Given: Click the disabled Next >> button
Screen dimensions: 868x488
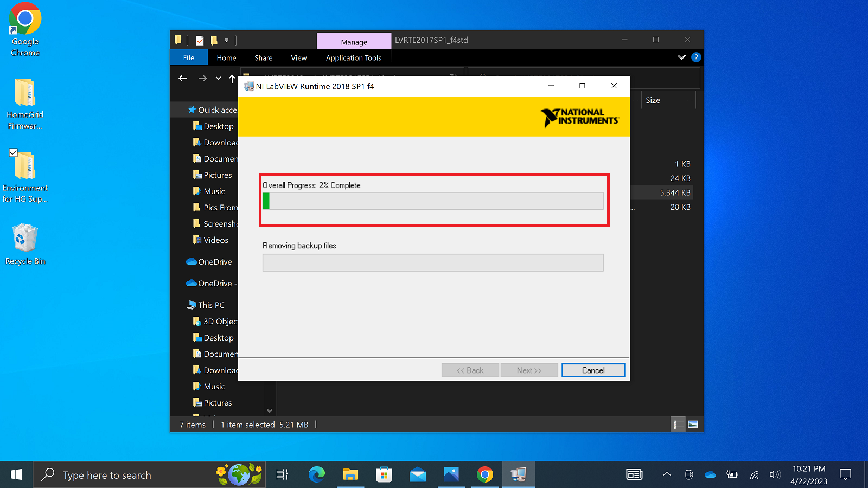Looking at the screenshot, I should (529, 370).
